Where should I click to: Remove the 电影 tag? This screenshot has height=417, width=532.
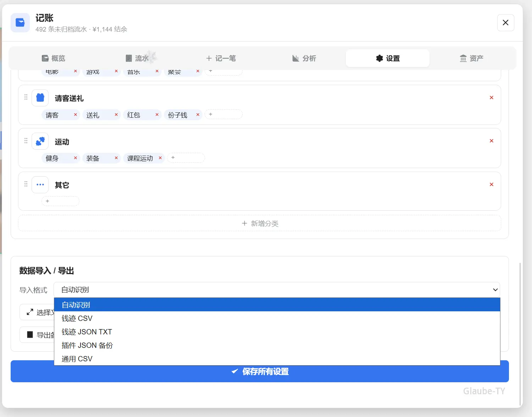click(x=76, y=71)
